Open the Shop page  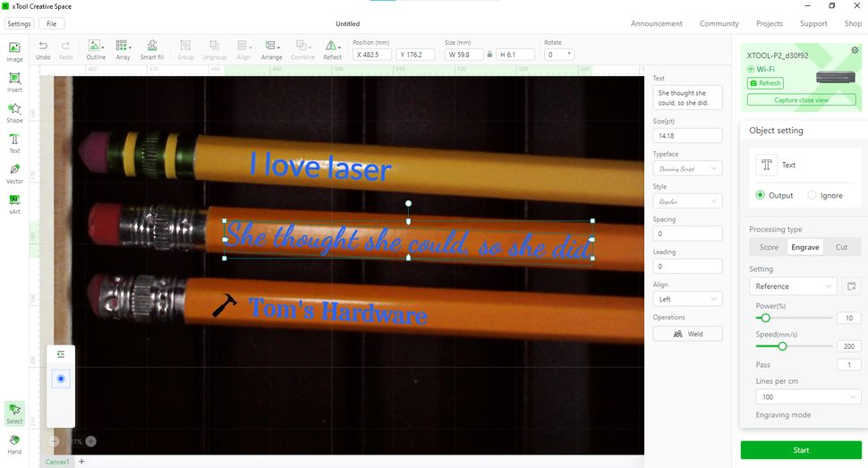tap(853, 24)
